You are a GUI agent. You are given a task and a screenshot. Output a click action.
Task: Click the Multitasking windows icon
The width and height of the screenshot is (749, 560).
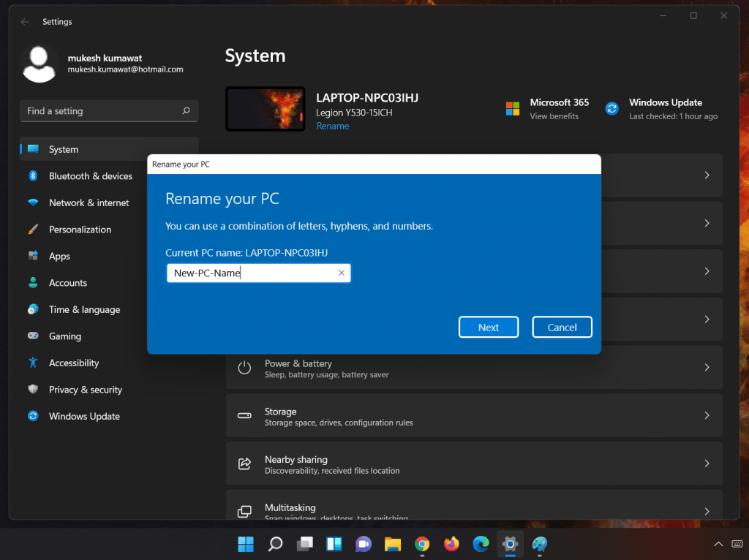pyautogui.click(x=244, y=511)
